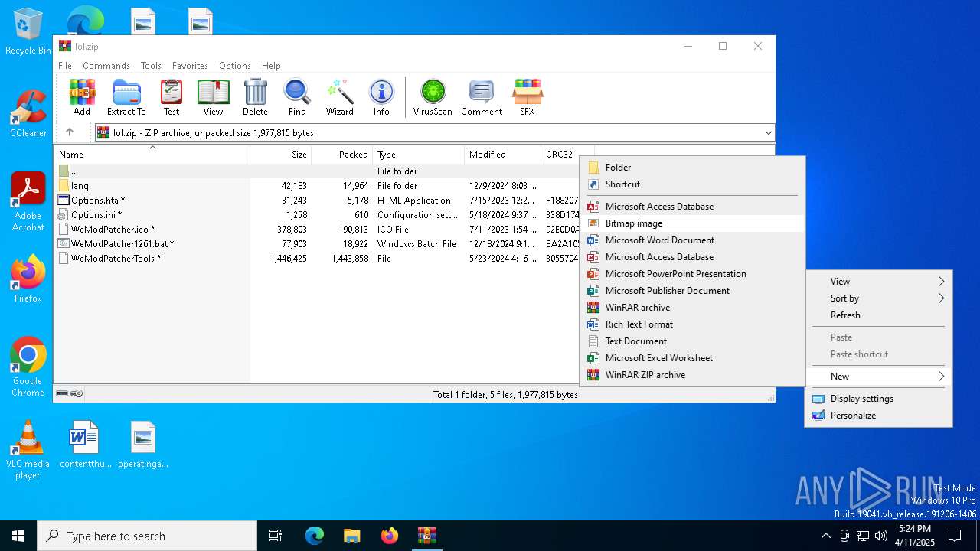
Task: Click WinRAR icon in taskbar
Action: 427,536
